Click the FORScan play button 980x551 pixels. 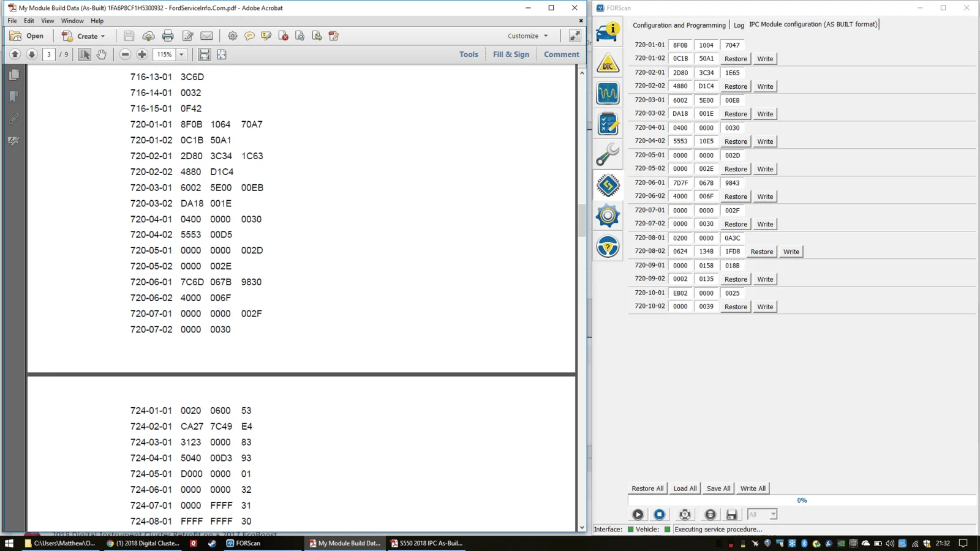638,514
